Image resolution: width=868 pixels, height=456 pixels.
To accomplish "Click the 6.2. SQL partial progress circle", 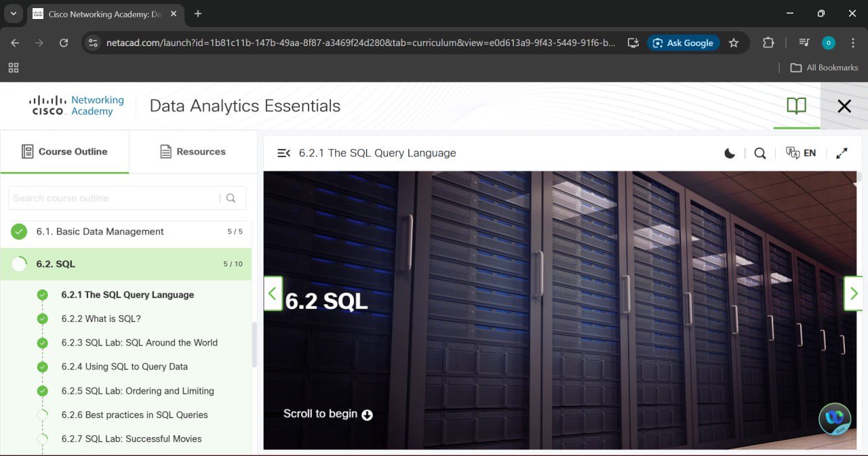I will [x=19, y=264].
